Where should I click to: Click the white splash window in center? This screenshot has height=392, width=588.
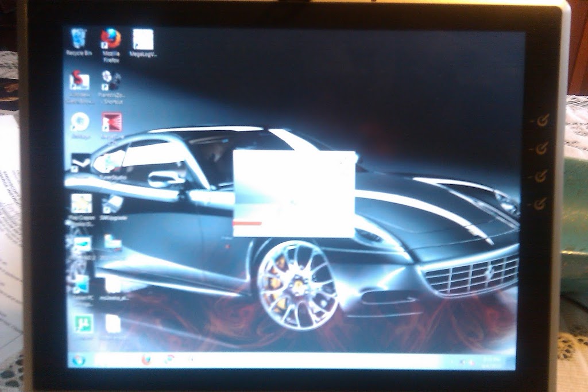click(x=293, y=193)
